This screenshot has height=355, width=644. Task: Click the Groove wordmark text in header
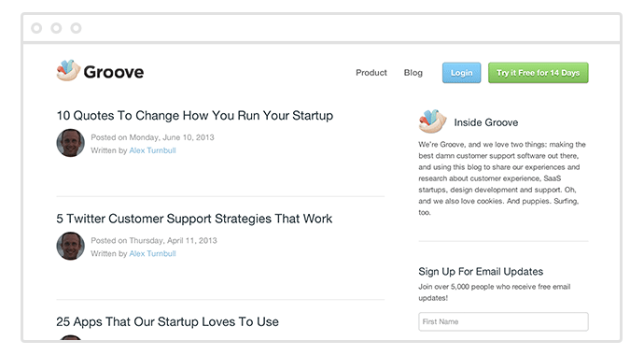pos(114,72)
